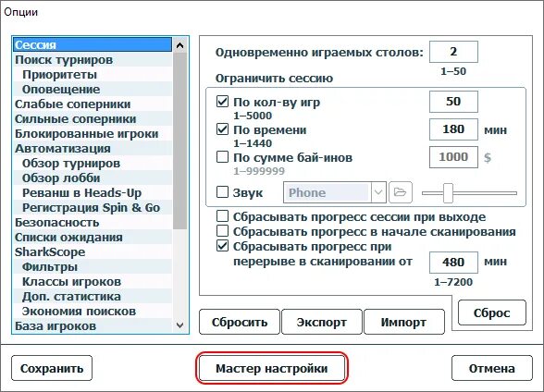Open 'Блокированные игроки' section
Screen dimensions: 544x392
[x=93, y=134]
